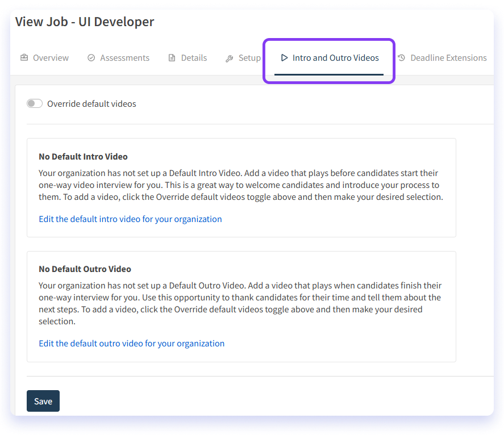Click the briefcase icon beside Overview

pyautogui.click(x=24, y=57)
